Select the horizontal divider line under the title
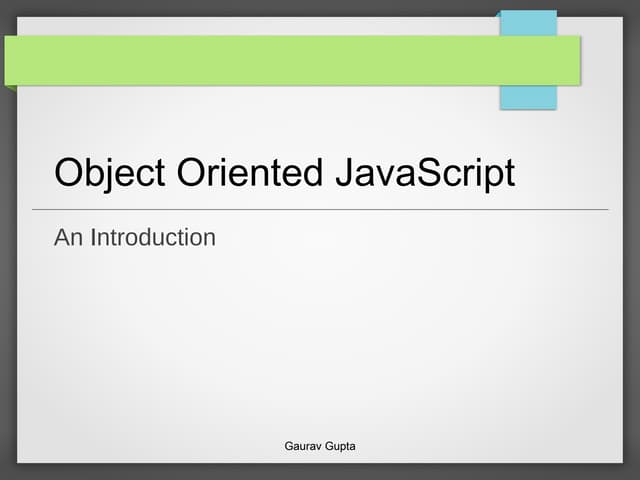 coord(320,210)
